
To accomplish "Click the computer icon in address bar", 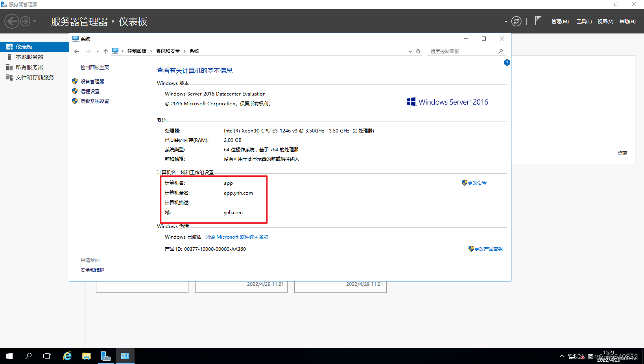I will pyautogui.click(x=115, y=51).
